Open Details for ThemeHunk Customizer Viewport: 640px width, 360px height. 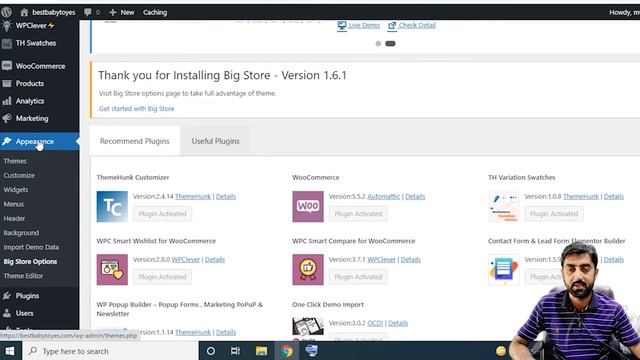coord(226,196)
